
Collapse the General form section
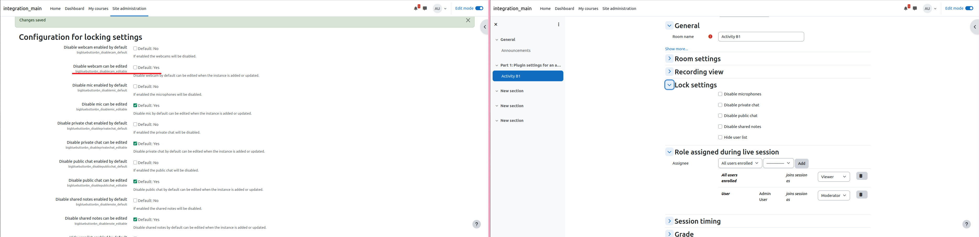pyautogui.click(x=669, y=25)
